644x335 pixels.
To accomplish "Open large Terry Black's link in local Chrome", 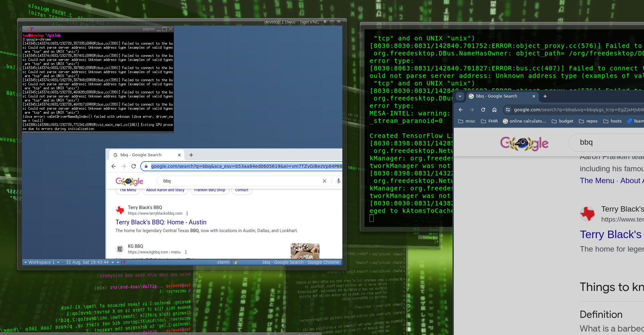I will click(611, 234).
